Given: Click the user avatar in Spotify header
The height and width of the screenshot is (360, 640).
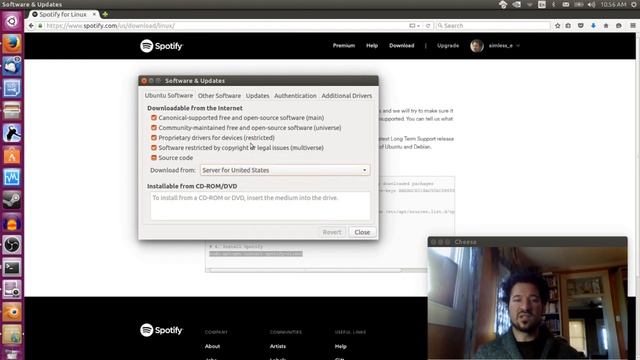Looking at the screenshot, I should 477,46.
